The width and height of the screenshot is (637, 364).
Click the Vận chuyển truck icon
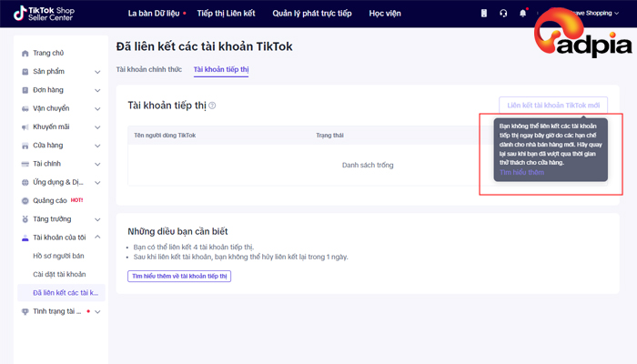[25, 109]
